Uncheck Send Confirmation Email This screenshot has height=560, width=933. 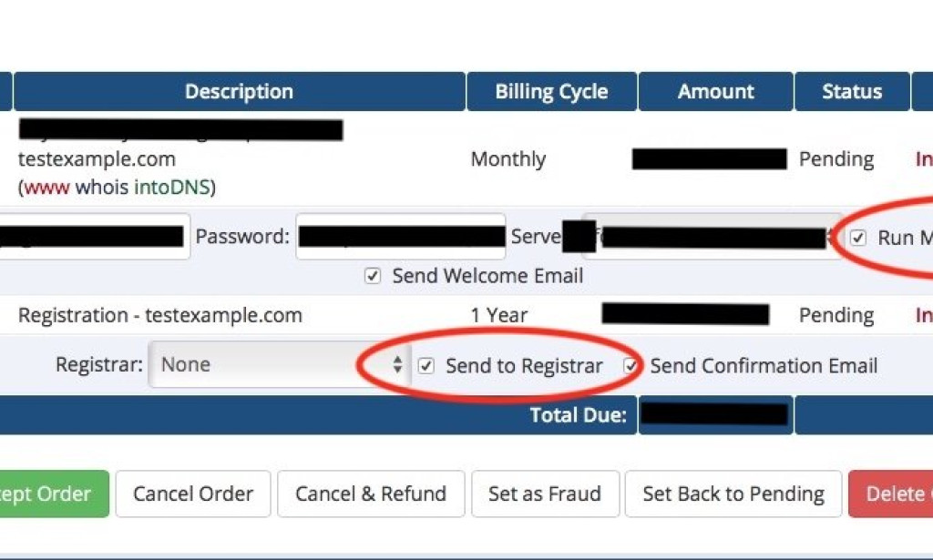click(631, 366)
